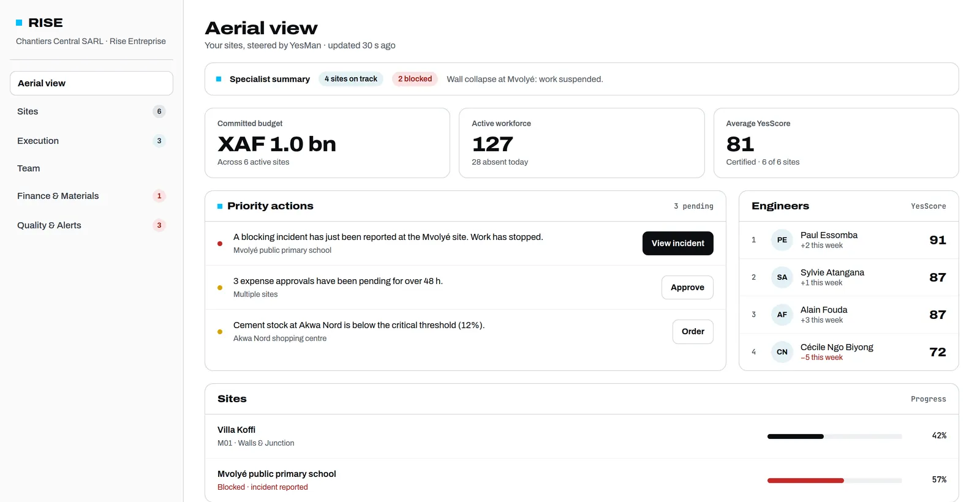Click the PE avatar for Paul Essomba
The width and height of the screenshot is (980, 502).
(782, 240)
